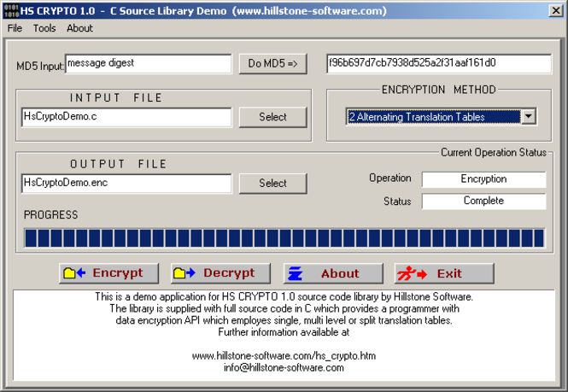This screenshot has width=568, height=392.
Task: Focus the MD5 Input text field
Action: [x=149, y=63]
